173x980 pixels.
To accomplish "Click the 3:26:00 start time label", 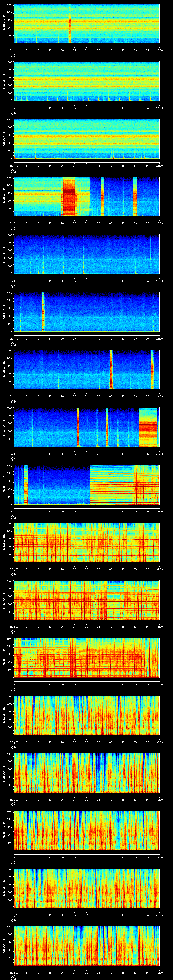I will 14,281.
